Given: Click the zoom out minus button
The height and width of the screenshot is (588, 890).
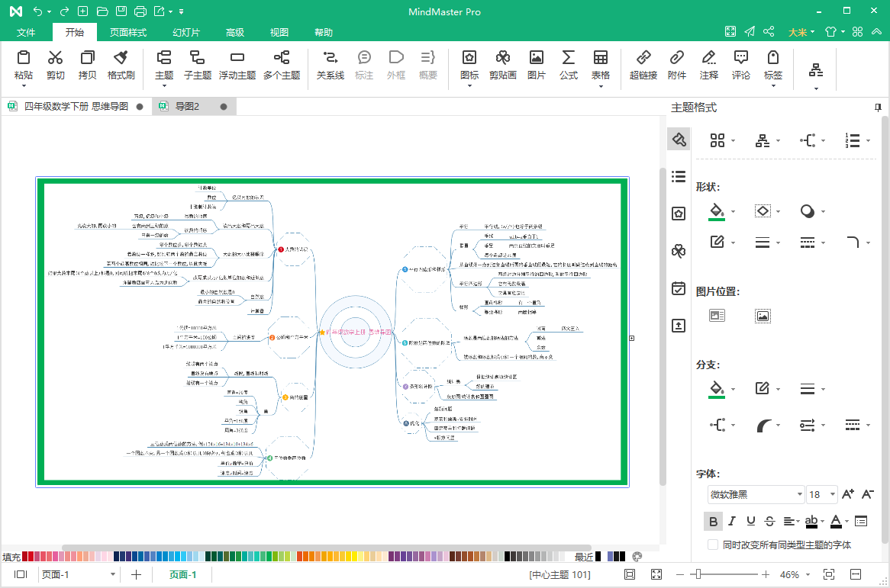Looking at the screenshot, I should click(679, 574).
